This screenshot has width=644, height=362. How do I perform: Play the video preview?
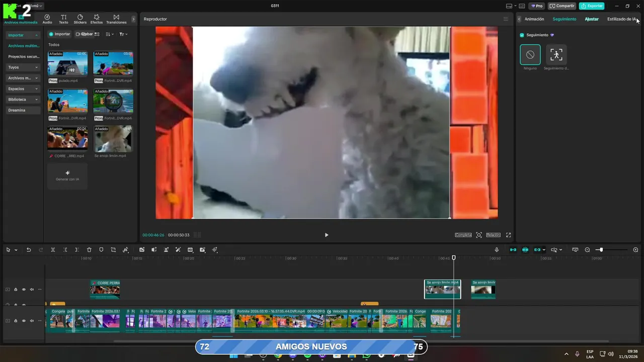(327, 235)
